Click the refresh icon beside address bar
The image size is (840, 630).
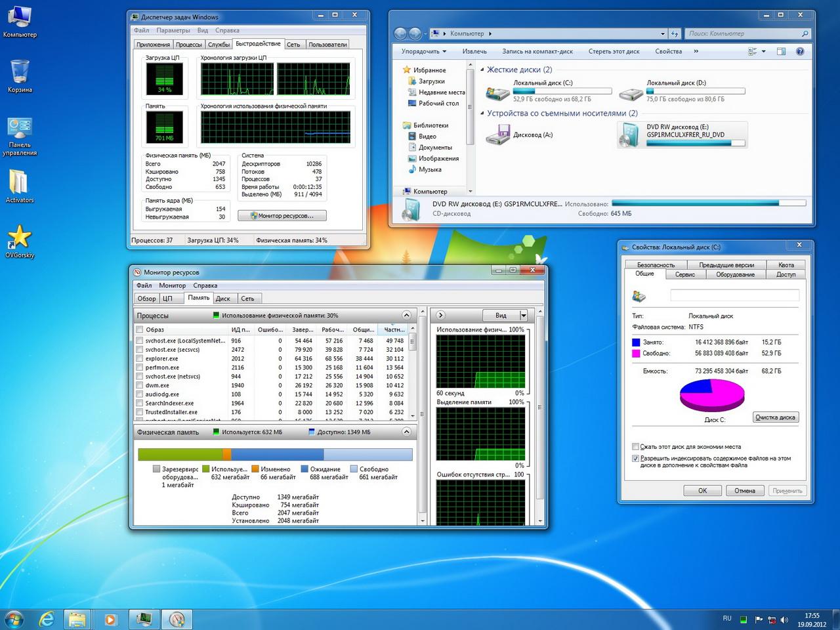pyautogui.click(x=675, y=33)
